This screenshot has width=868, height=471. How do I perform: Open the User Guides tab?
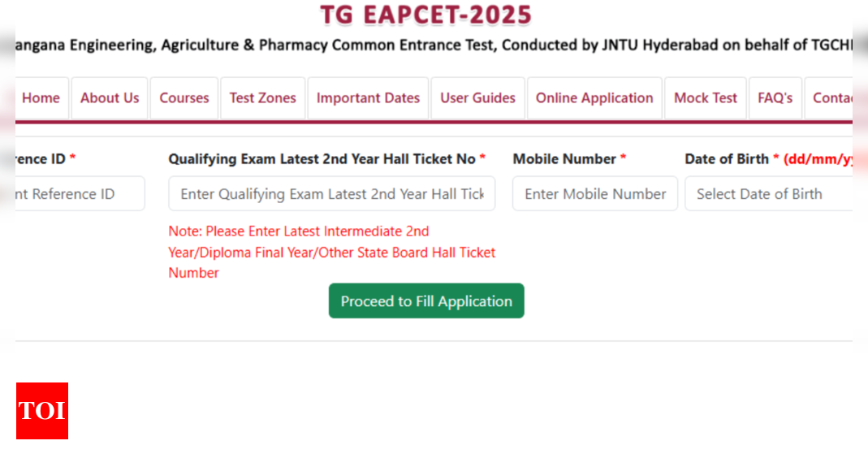tap(477, 98)
